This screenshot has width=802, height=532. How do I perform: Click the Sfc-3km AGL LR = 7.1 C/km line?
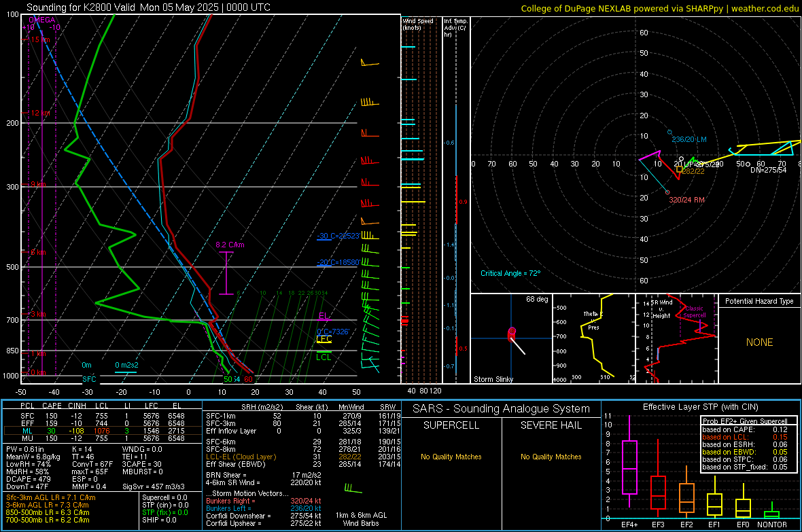tap(51, 498)
